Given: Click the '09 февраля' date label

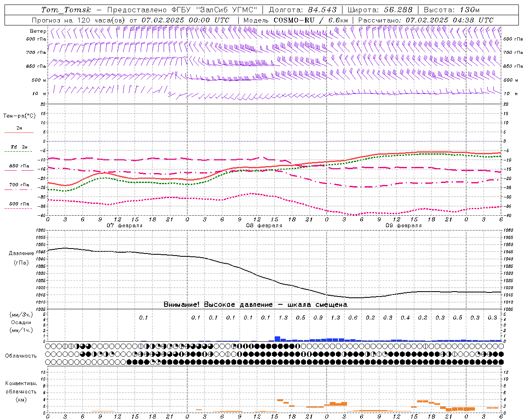Looking at the screenshot, I should pos(404,226).
